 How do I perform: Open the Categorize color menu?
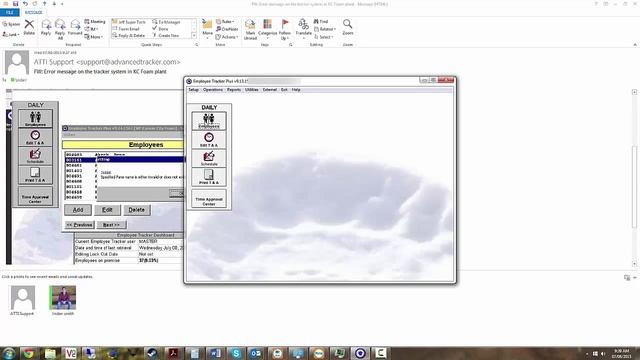coord(268,29)
